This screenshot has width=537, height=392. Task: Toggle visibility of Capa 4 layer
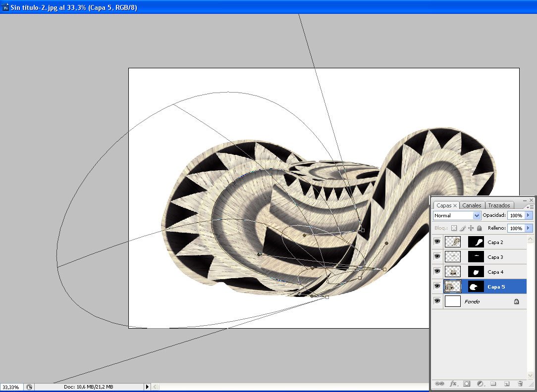point(437,272)
